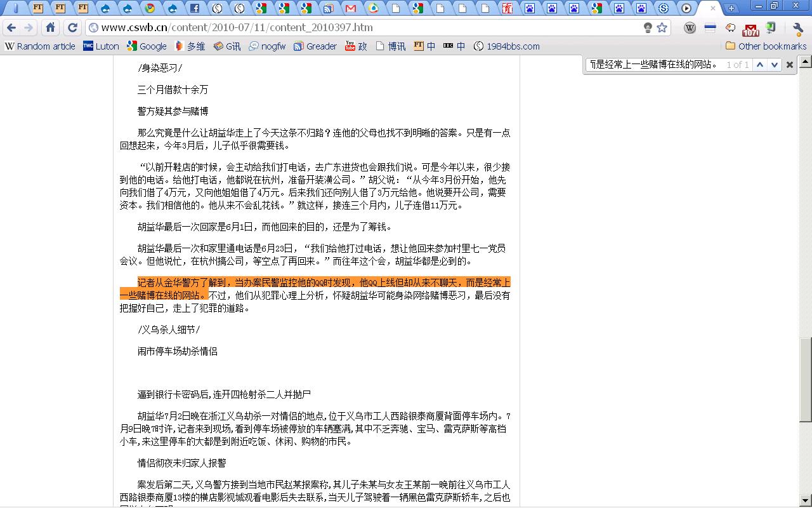Click the line 情侣彻夜未归家人报警

182,463
